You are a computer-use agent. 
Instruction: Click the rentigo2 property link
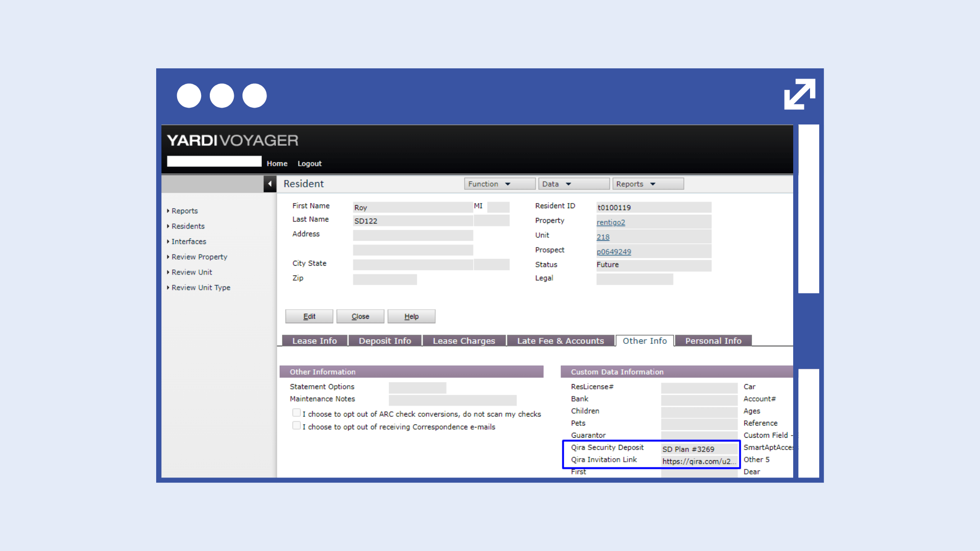(610, 222)
